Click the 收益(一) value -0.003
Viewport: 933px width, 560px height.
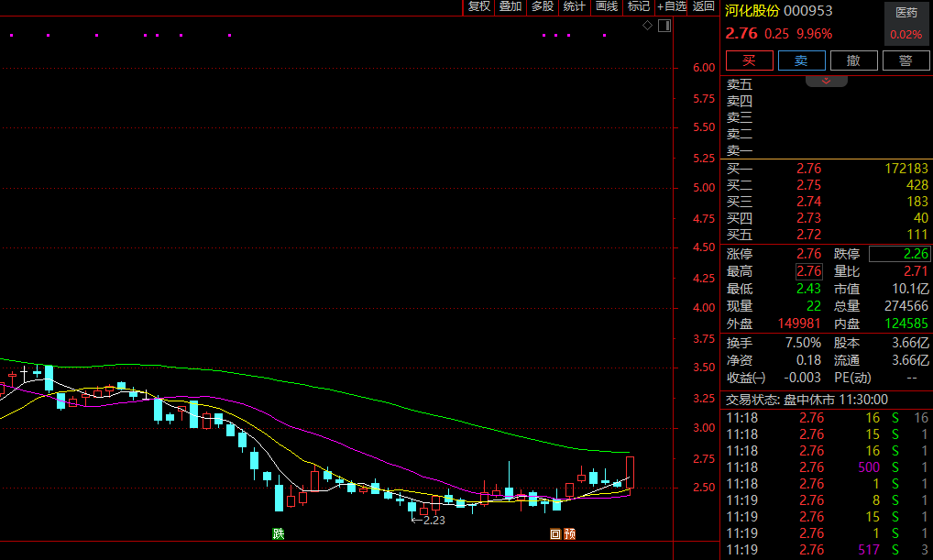[802, 378]
